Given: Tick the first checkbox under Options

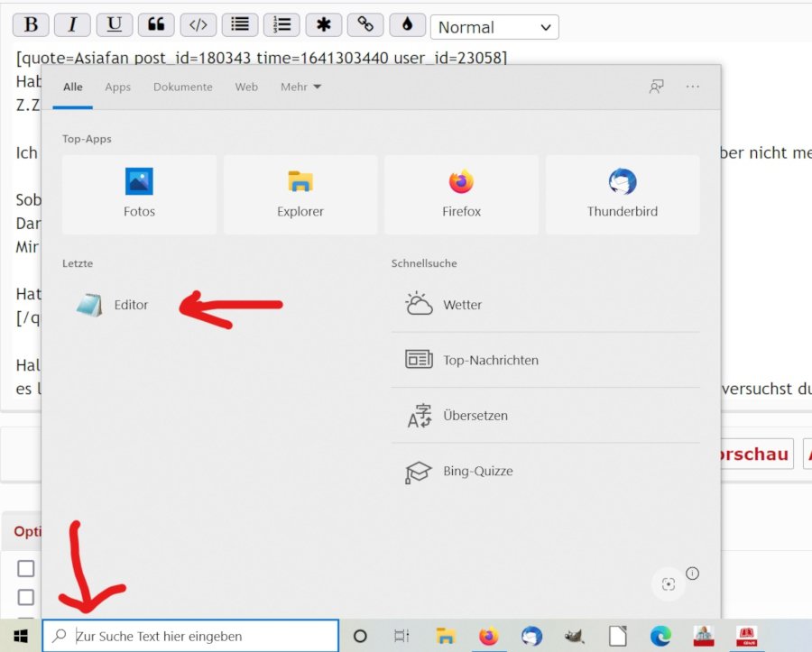Looking at the screenshot, I should point(26,568).
